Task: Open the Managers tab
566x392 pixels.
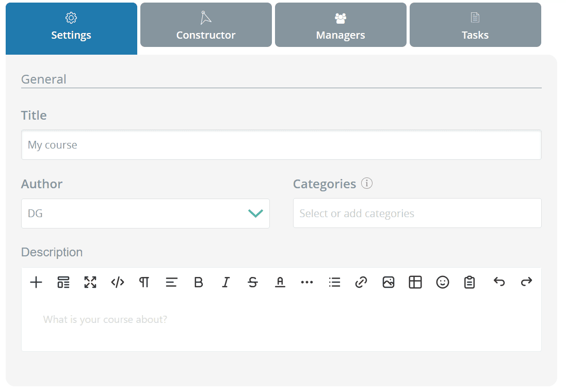Action: click(x=341, y=25)
